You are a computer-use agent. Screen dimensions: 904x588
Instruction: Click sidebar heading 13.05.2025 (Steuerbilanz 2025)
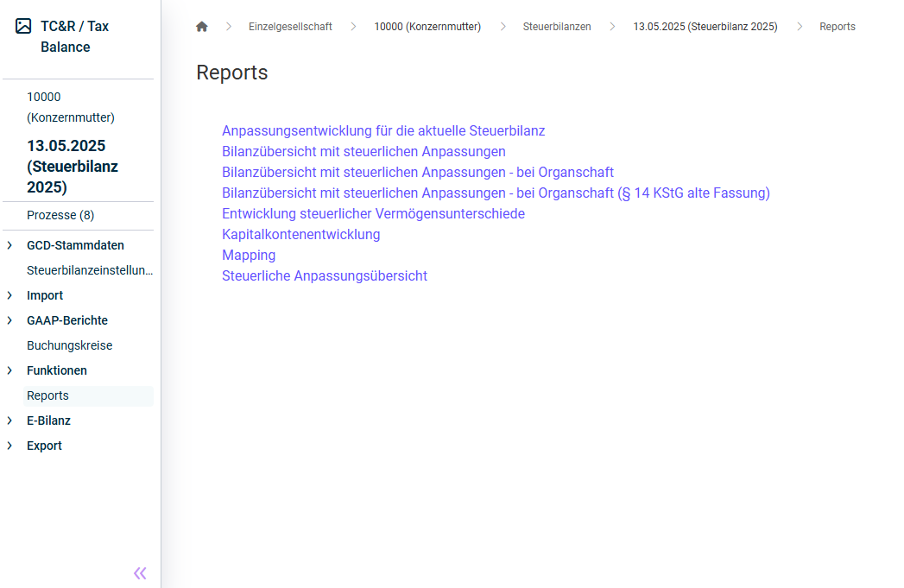73,167
